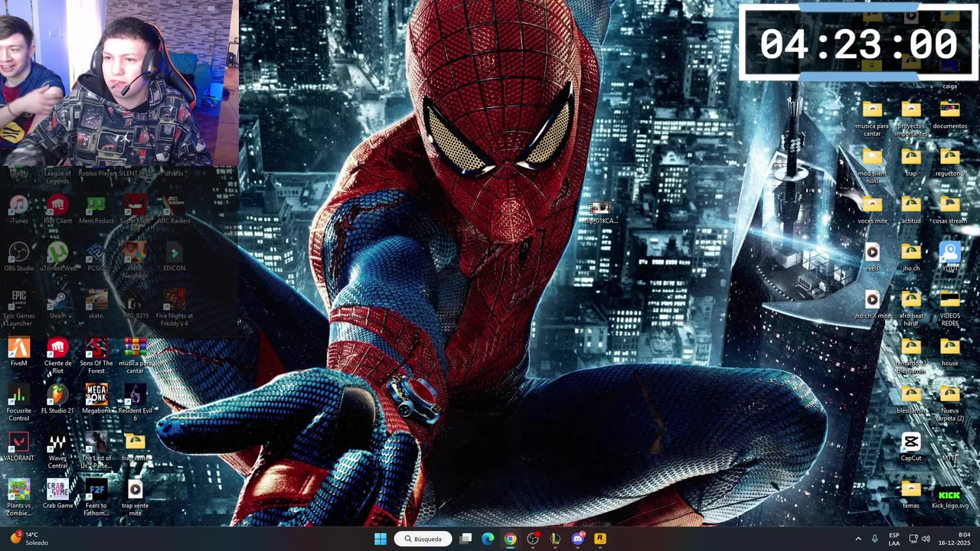This screenshot has width=980, height=551.
Task: Select The Last of Us Parte shortcut
Action: tap(96, 451)
